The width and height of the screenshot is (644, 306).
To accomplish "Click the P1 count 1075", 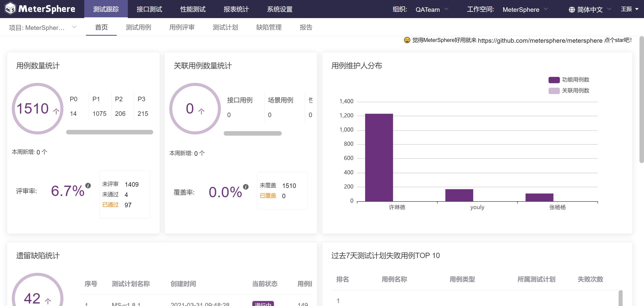I will [99, 114].
